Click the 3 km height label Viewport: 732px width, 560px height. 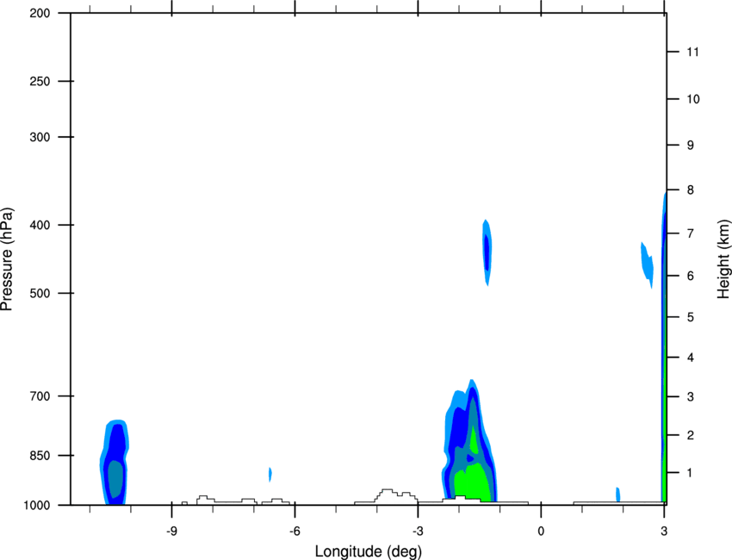pyautogui.click(x=691, y=397)
